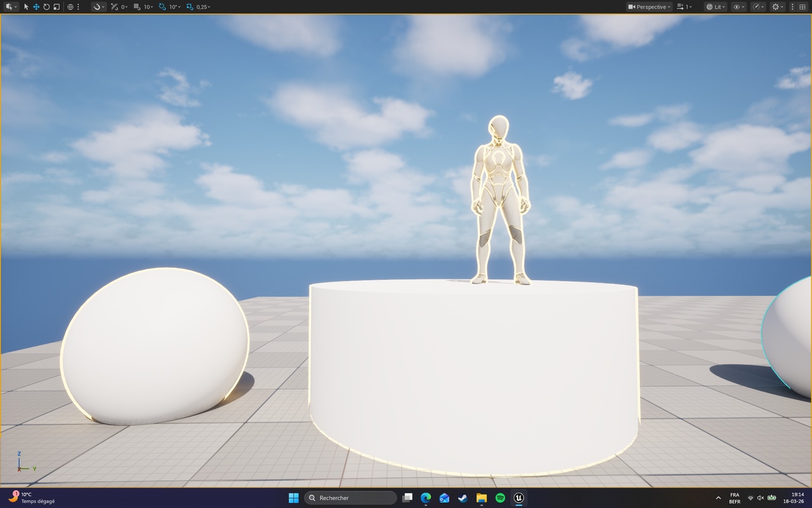This screenshot has width=812, height=508.
Task: Open the Show flags eye menu
Action: pyautogui.click(x=739, y=6)
